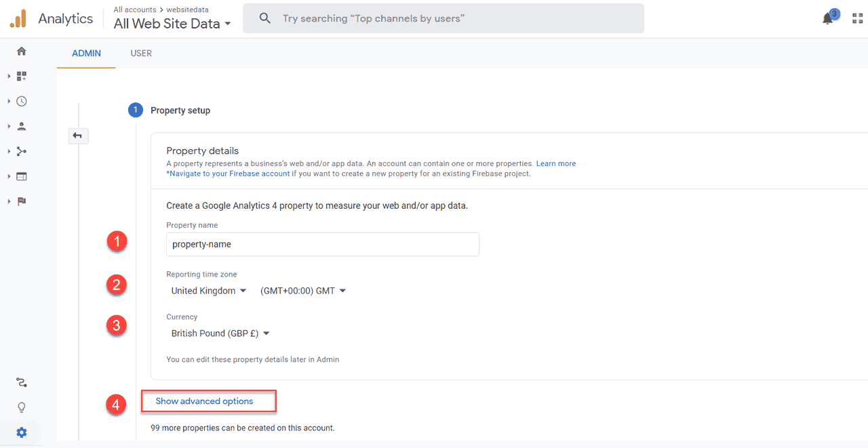The image size is (868, 448).
Task: Click the Learn more link
Action: point(556,163)
